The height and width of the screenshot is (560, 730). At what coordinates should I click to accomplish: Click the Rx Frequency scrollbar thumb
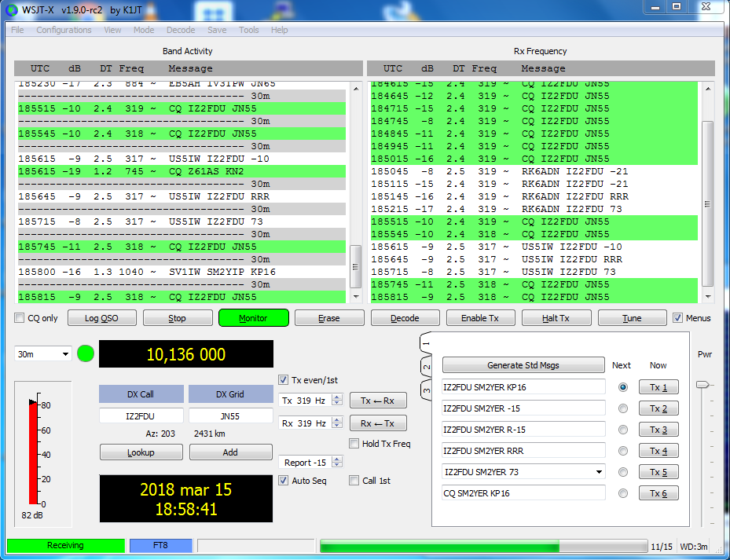pos(708,203)
